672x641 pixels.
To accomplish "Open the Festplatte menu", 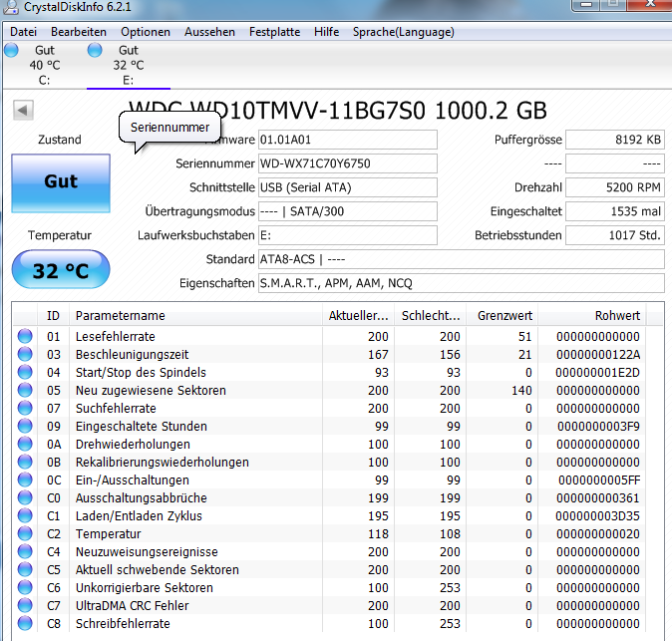I will pos(274,32).
